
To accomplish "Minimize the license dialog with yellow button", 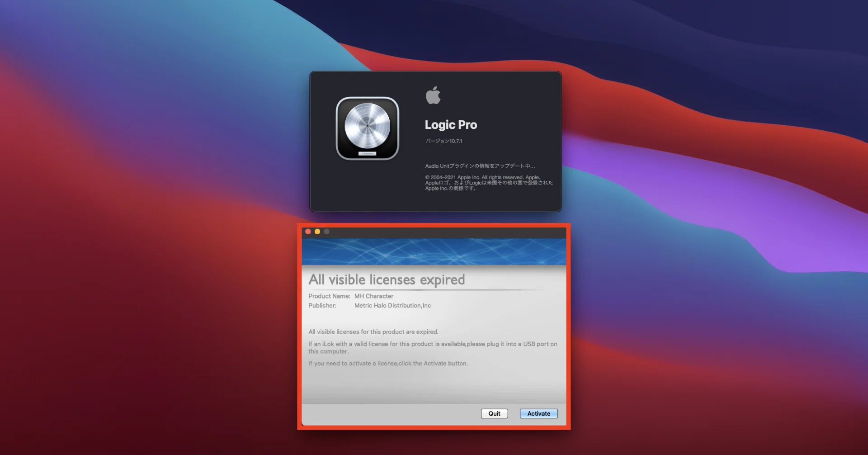I will (x=317, y=232).
